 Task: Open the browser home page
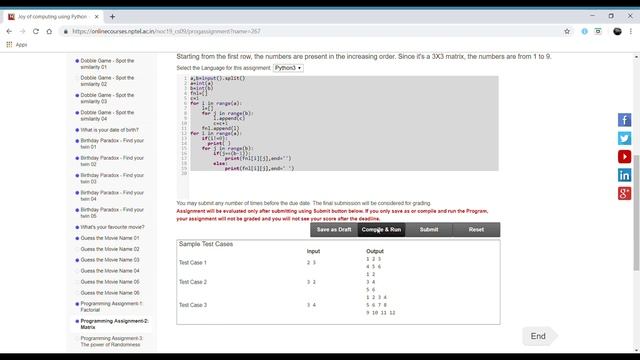49,31
